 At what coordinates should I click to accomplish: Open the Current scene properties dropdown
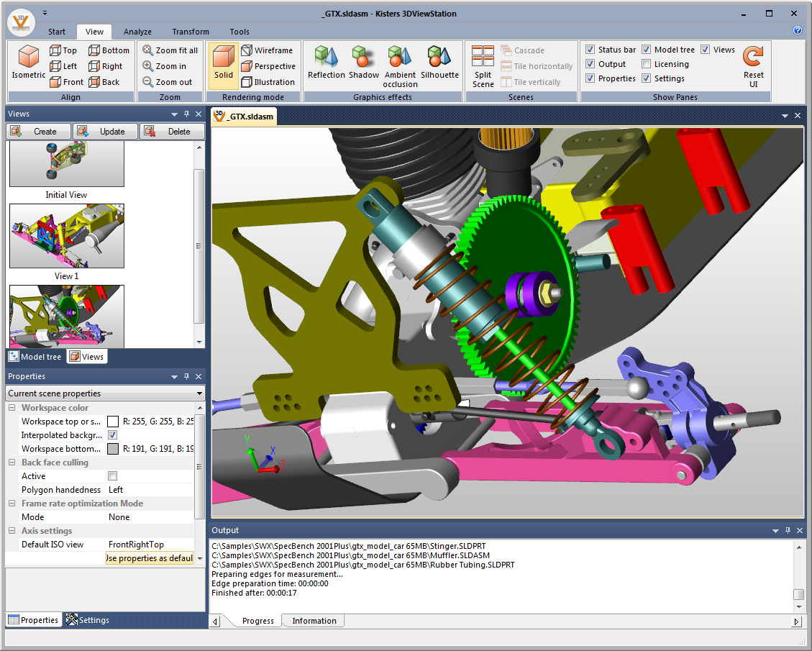pos(199,393)
